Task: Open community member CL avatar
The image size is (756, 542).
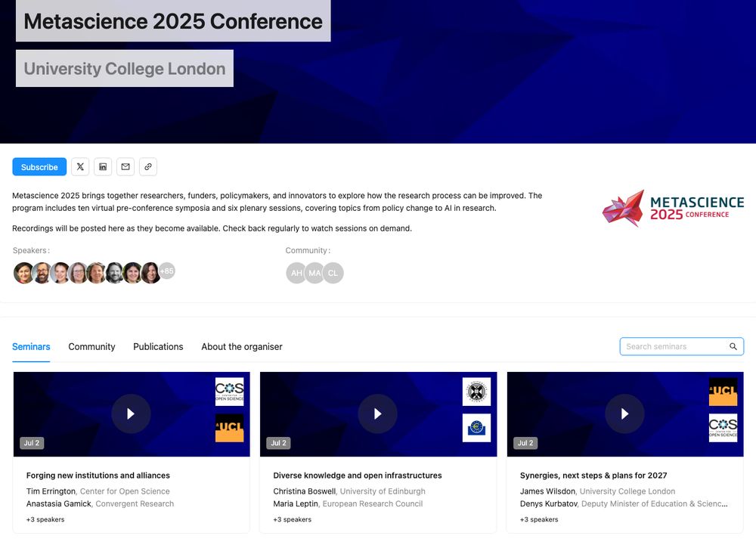Action: pyautogui.click(x=333, y=273)
